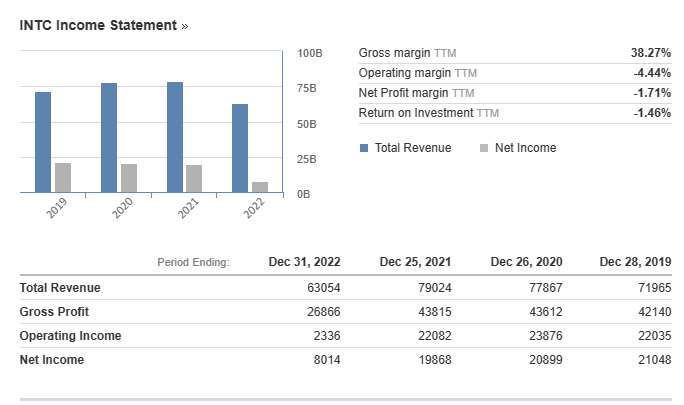The width and height of the screenshot is (684, 405).
Task: Click the 2022 blue revenue bar
Action: click(x=240, y=148)
